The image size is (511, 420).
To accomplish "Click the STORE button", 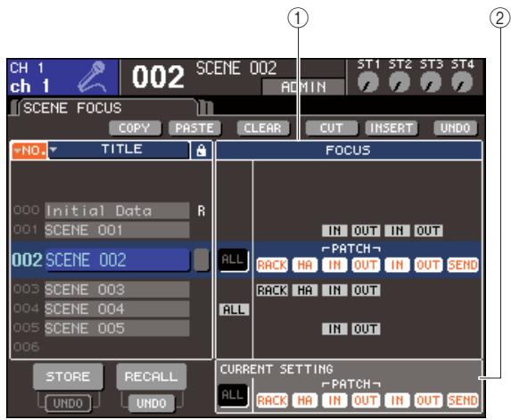I will tap(68, 376).
